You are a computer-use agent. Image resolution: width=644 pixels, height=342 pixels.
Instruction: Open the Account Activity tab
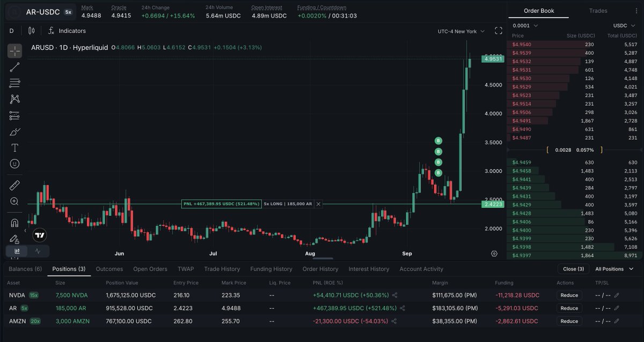tap(421, 269)
